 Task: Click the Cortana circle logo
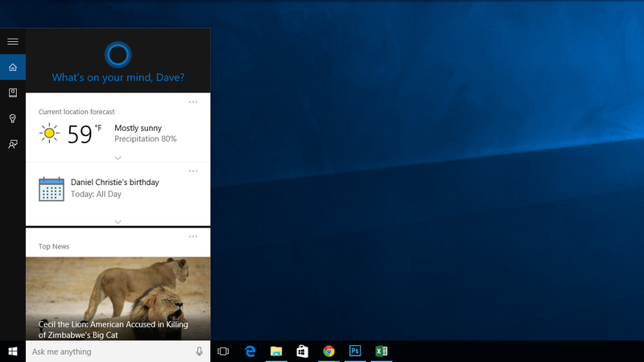click(x=118, y=55)
